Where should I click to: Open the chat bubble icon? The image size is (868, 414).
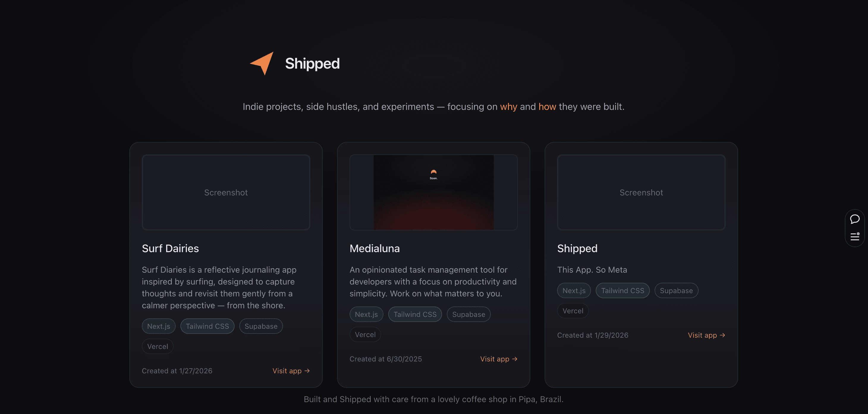(855, 219)
